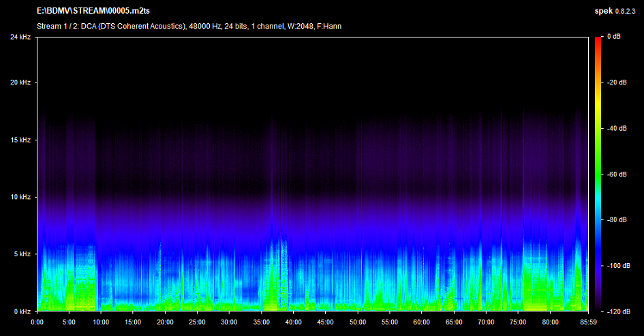Click the -120 dB scale label
Viewport: 644px width, 336px height.
click(x=618, y=311)
